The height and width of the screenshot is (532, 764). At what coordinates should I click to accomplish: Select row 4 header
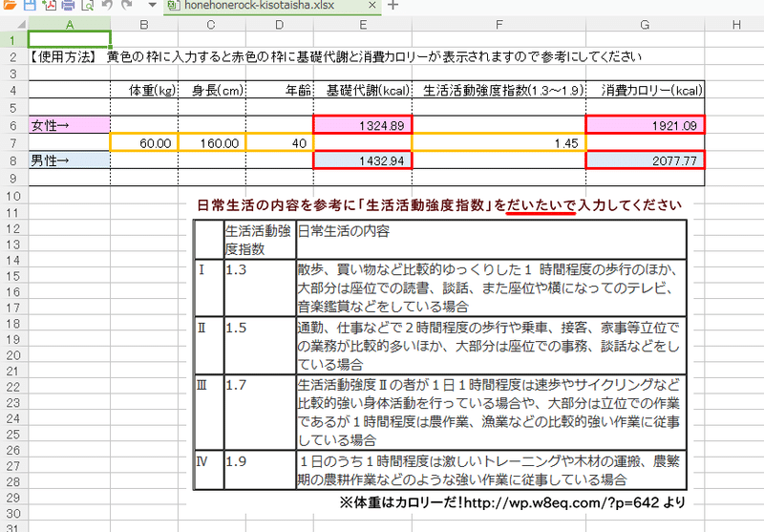click(13, 90)
